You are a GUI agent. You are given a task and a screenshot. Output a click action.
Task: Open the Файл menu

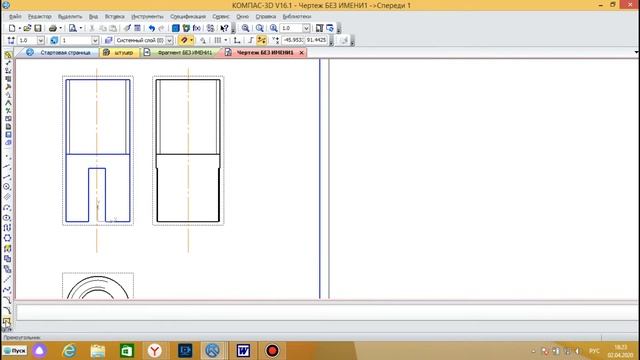pyautogui.click(x=15, y=17)
